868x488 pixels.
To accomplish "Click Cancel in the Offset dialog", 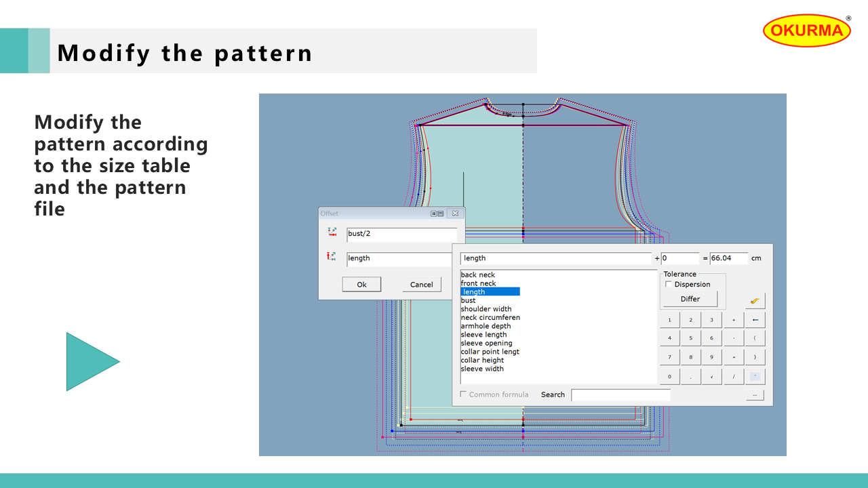I will point(421,285).
